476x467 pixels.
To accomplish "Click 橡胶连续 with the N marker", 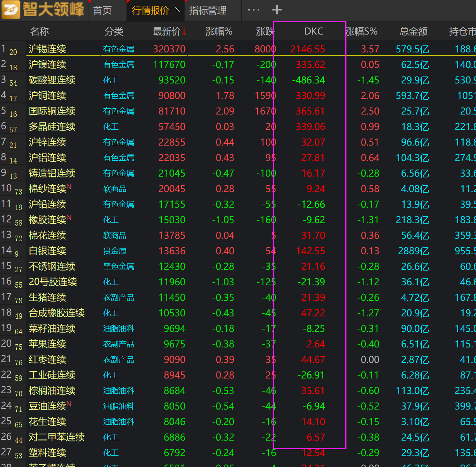I will coord(47,220).
